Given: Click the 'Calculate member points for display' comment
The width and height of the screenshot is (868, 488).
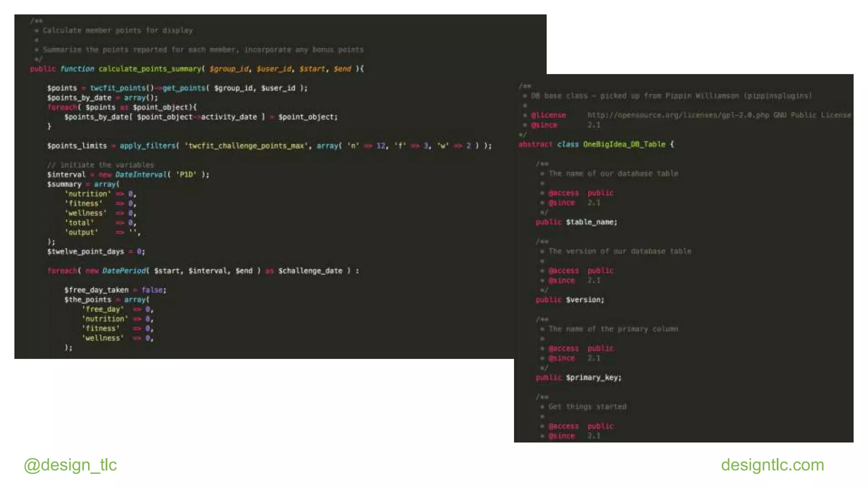Looking at the screenshot, I should coord(118,30).
